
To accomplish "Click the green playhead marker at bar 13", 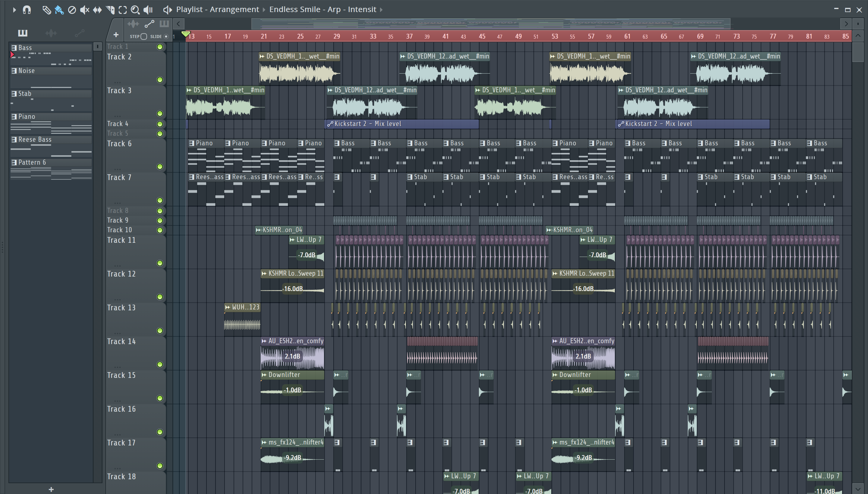I will point(185,34).
